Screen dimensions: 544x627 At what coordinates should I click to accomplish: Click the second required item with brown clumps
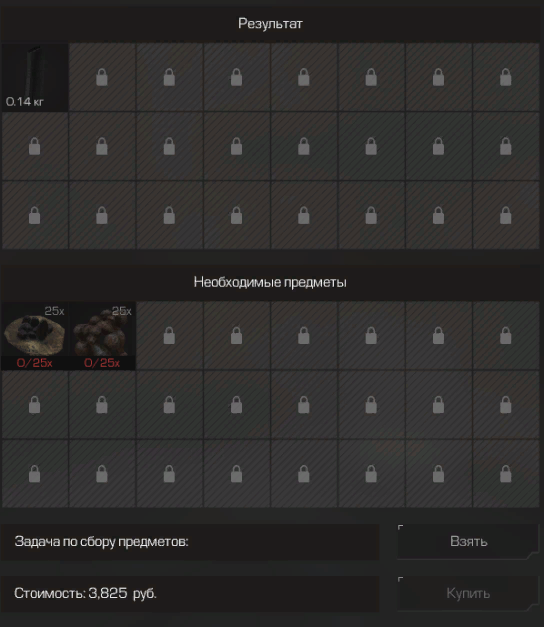102,335
